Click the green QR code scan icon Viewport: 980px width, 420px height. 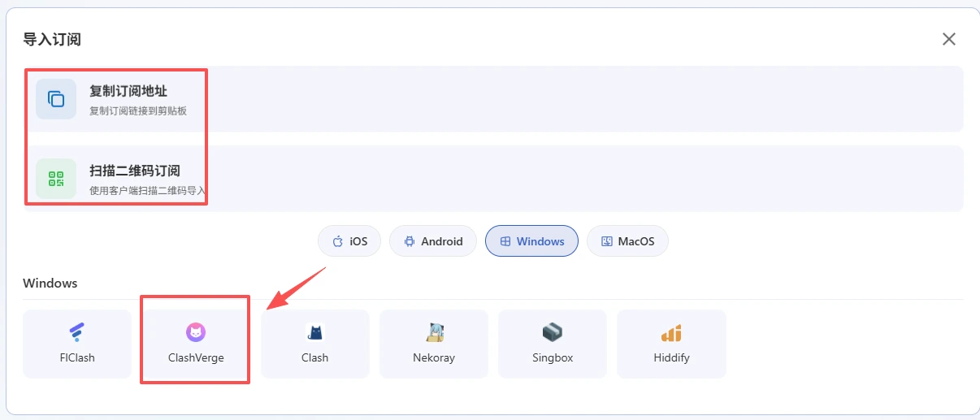click(56, 179)
